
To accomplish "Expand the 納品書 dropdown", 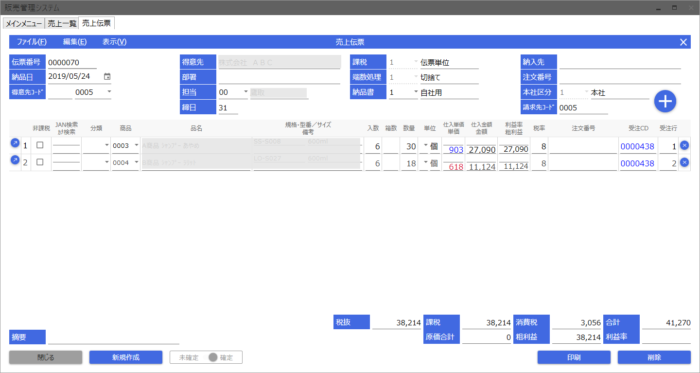I will point(416,92).
